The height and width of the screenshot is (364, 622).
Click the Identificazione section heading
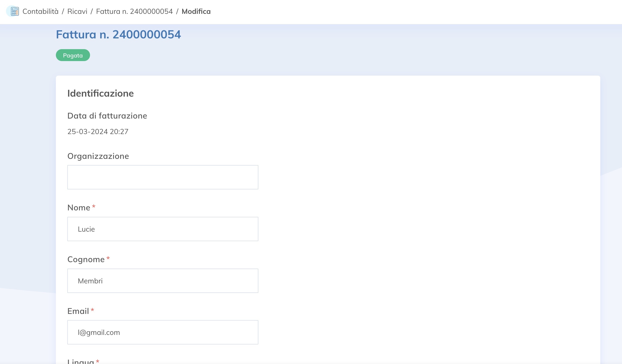click(x=101, y=93)
